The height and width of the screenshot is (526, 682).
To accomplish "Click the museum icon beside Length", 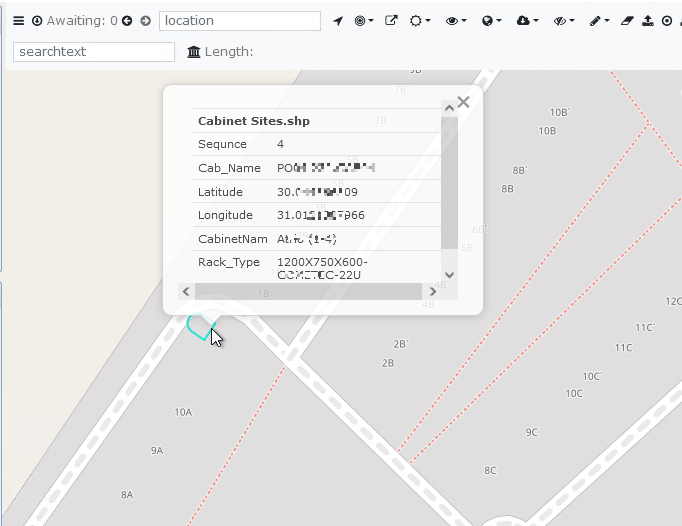I will point(194,52).
